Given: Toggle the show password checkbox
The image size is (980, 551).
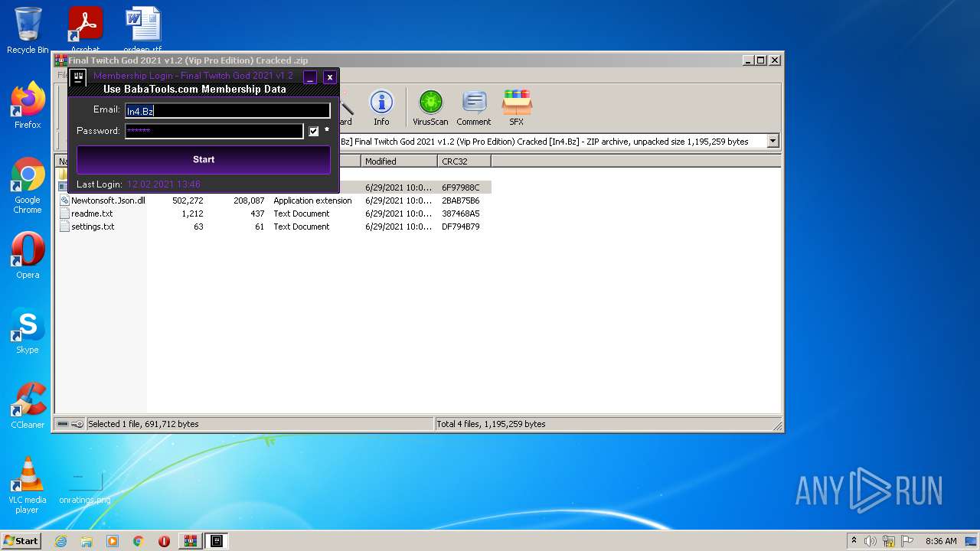Looking at the screenshot, I should (313, 131).
